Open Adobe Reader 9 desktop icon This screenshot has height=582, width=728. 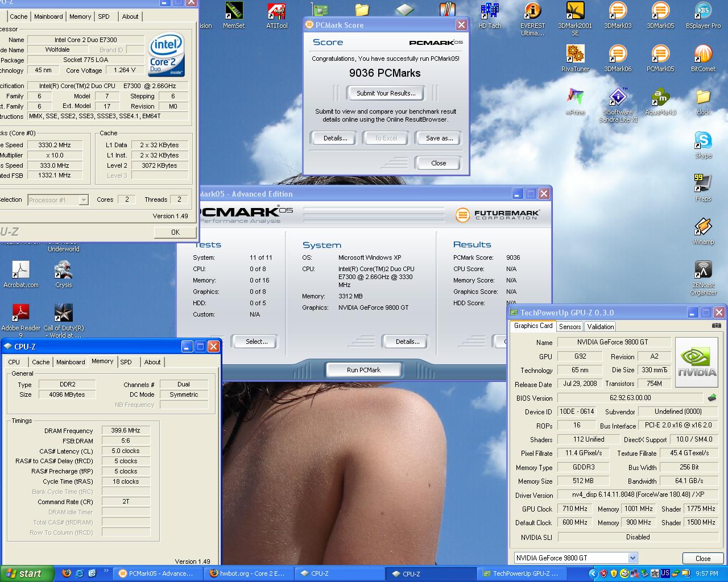point(21,321)
